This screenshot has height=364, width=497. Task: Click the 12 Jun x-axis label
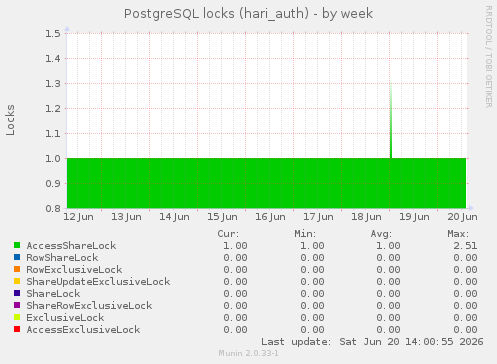[78, 217]
